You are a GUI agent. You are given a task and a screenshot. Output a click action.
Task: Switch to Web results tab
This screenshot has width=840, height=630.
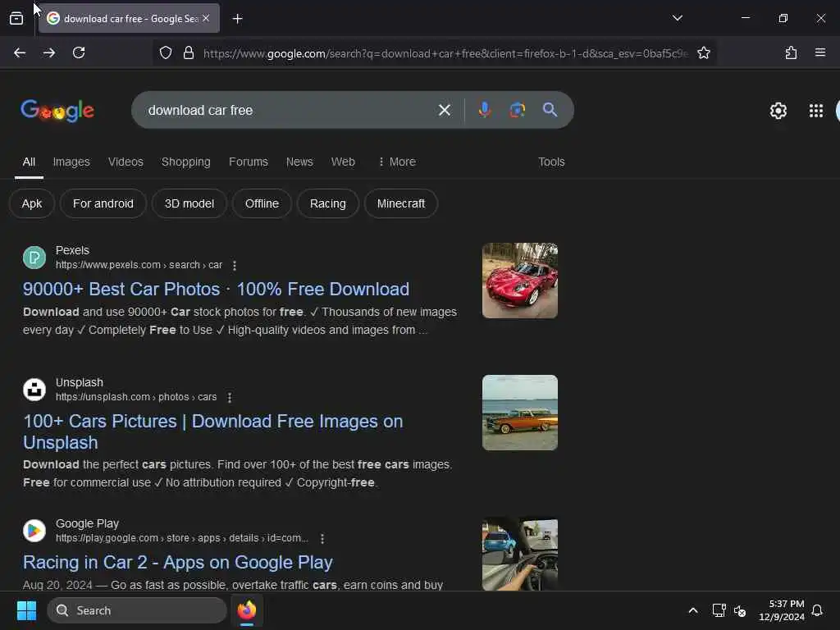(343, 162)
